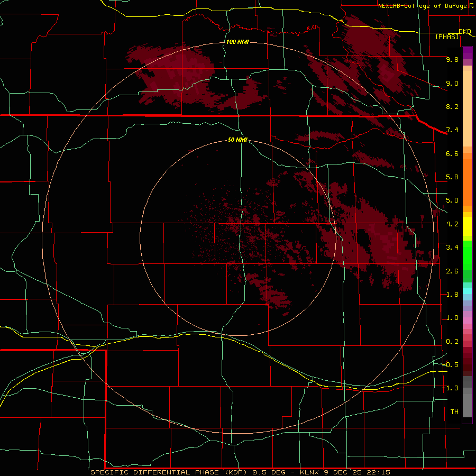Screen dimensions: 476x476
Task: Click the pink band of the color bar
Action: pos(467,321)
